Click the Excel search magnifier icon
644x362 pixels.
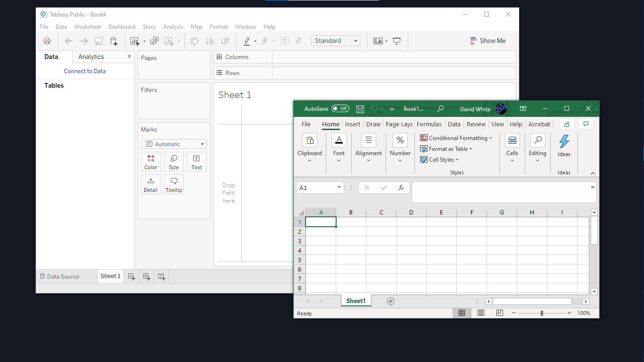[x=440, y=109]
